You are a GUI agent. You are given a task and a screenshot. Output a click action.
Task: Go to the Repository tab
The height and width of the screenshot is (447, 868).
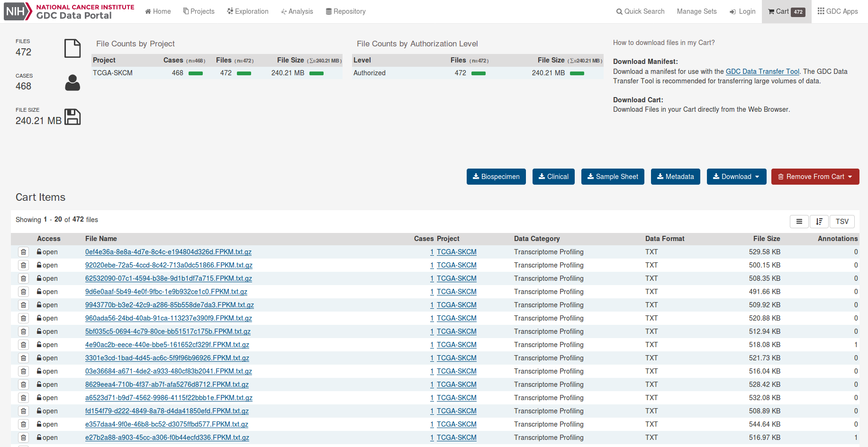346,11
